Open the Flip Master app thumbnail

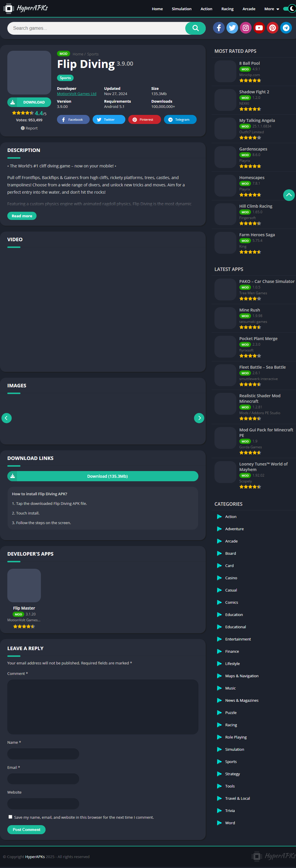coord(24,585)
